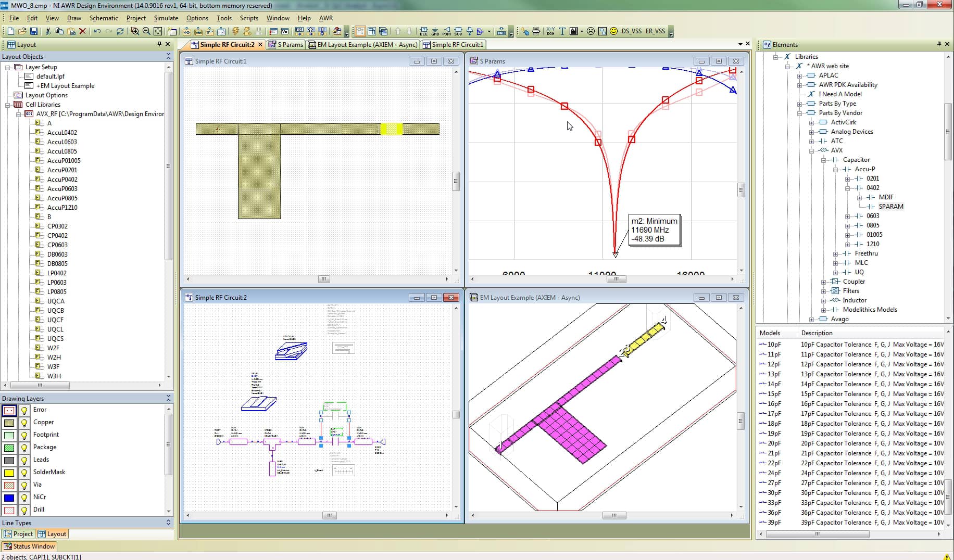Click the Error layer color swatch

(x=9, y=410)
